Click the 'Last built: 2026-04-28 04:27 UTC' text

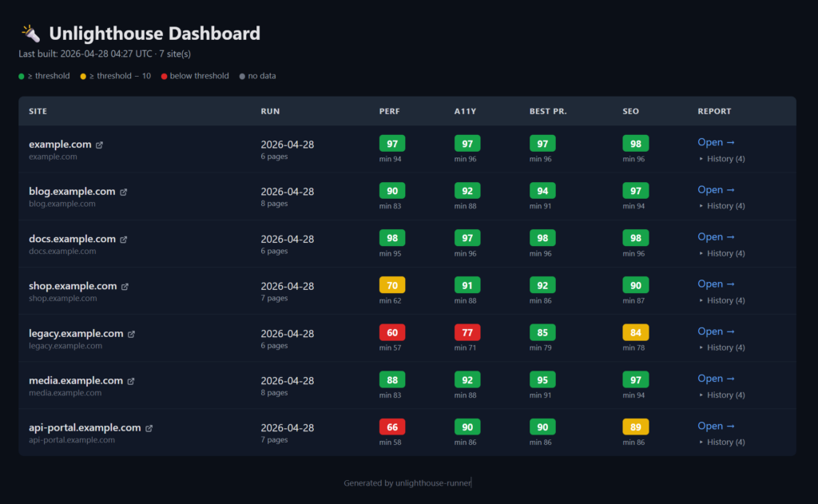pos(85,54)
